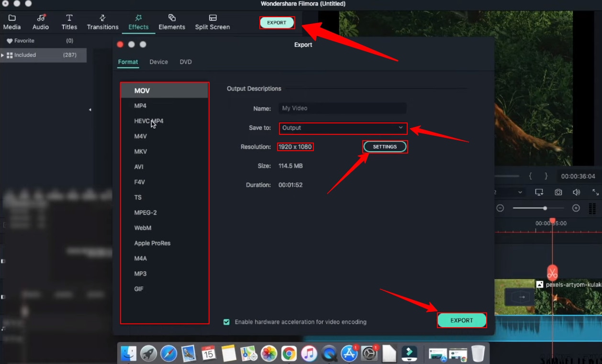Open the Split Screen tab
602x364 pixels.
pyautogui.click(x=212, y=22)
